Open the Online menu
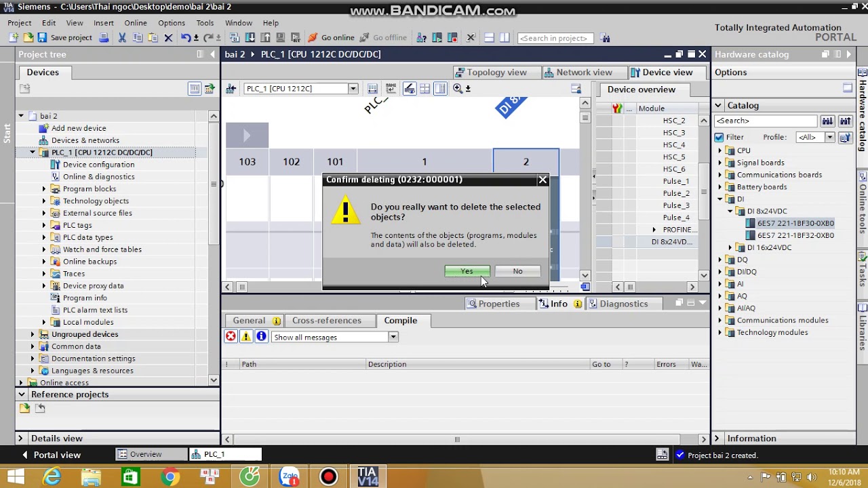Viewport: 868px width, 488px height. point(136,22)
